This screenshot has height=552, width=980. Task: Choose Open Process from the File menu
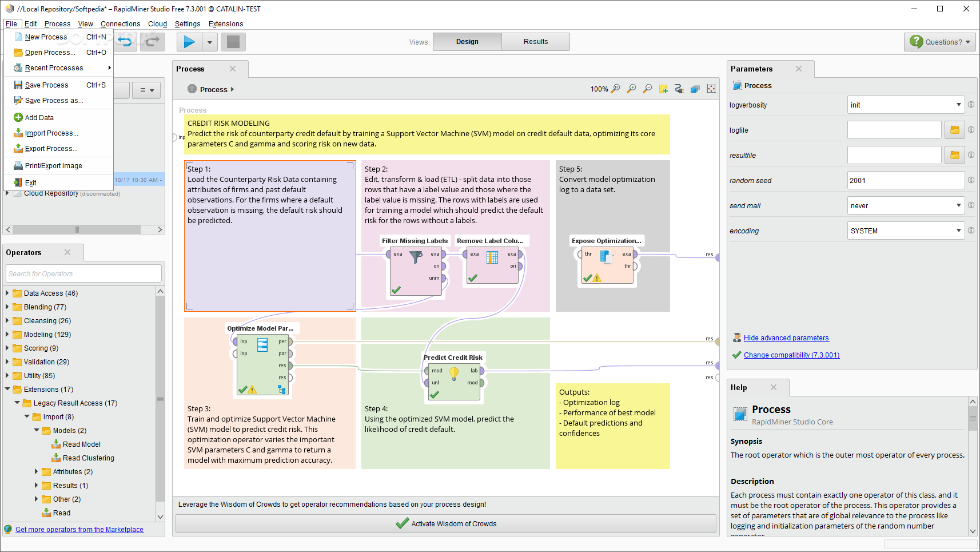coord(59,52)
